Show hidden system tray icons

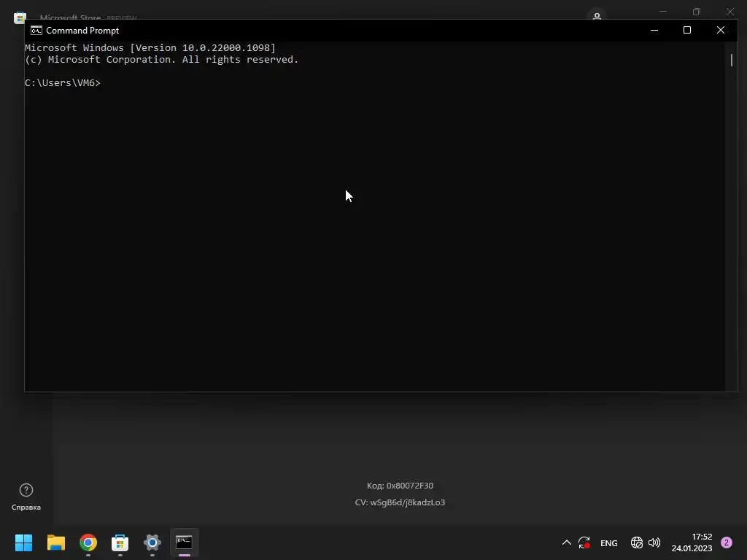566,542
